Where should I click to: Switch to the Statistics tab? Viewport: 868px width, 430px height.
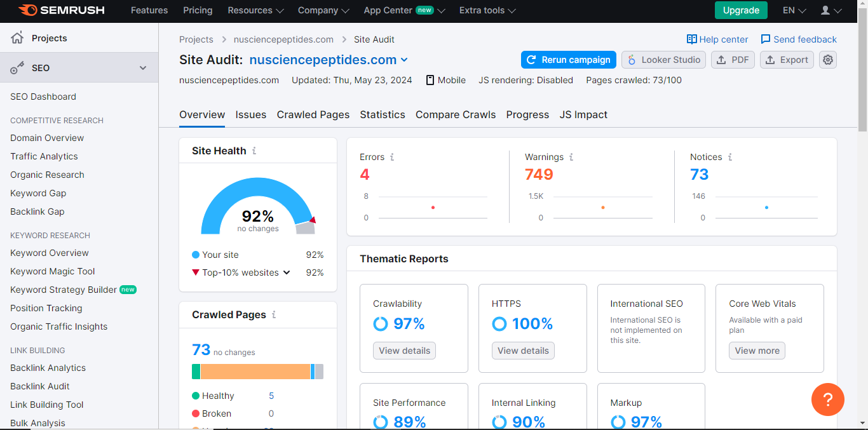click(x=383, y=115)
